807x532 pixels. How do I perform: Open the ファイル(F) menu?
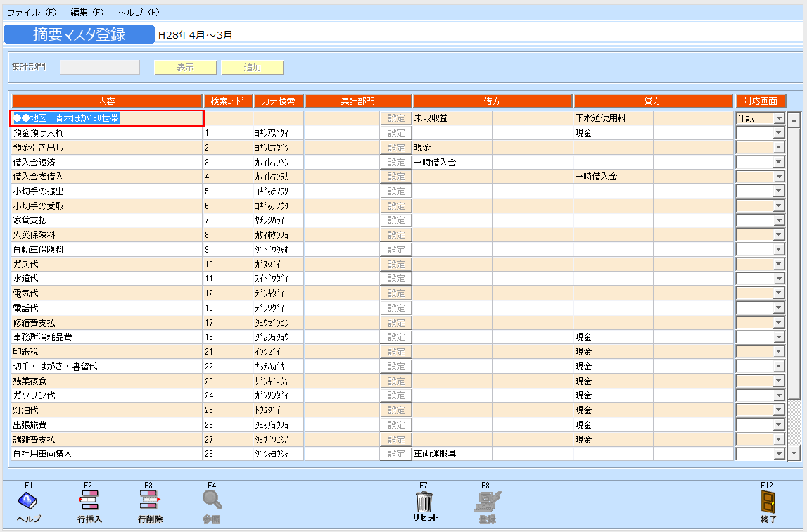point(32,13)
